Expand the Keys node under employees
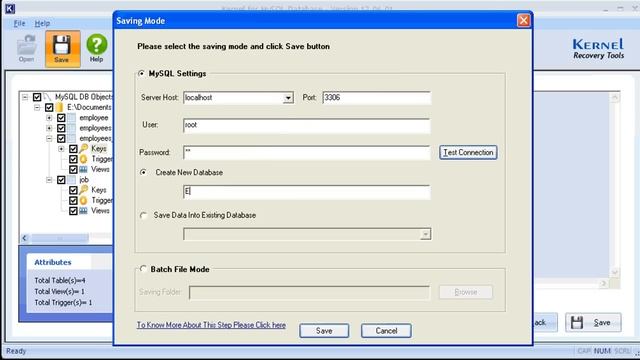The image size is (640, 360). point(61,149)
